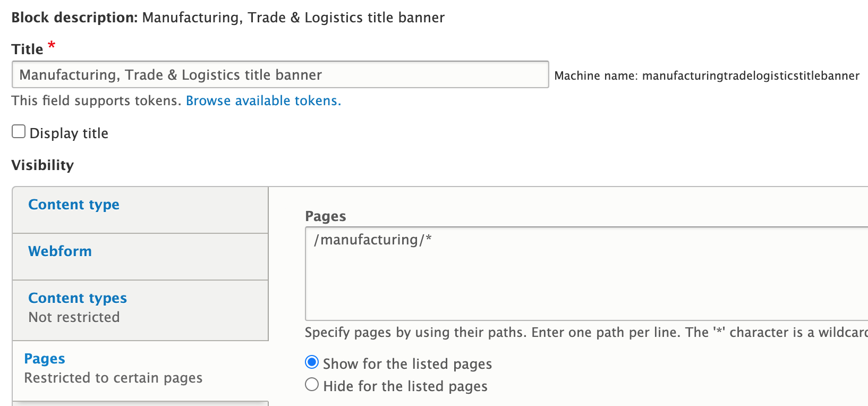Click 'Not restricted' under Content types

tap(74, 317)
